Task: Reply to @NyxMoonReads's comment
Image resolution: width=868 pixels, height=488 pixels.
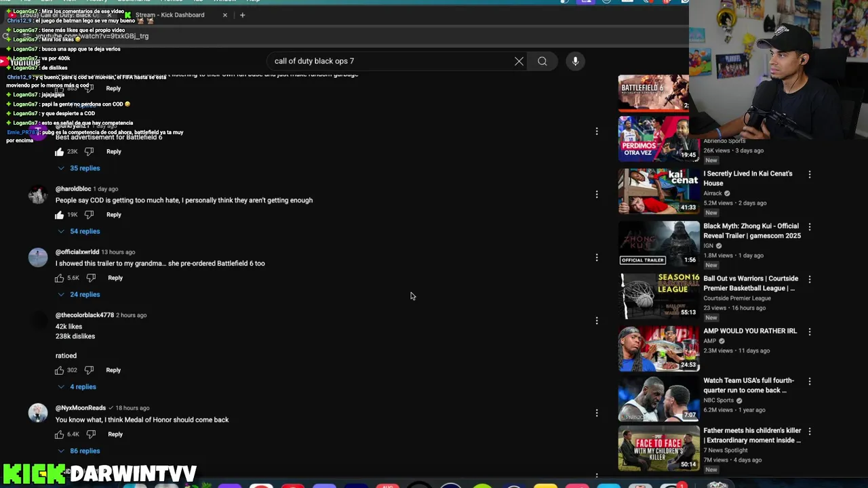Action: point(115,434)
